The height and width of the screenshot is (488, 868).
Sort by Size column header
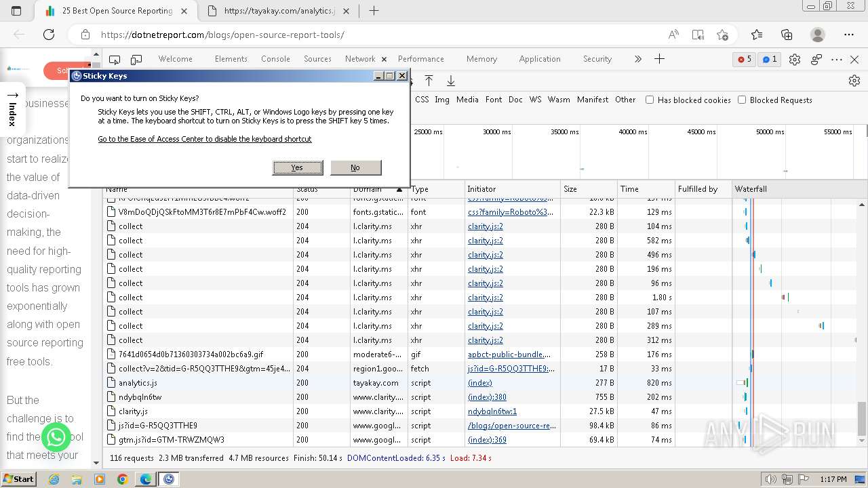(x=589, y=189)
